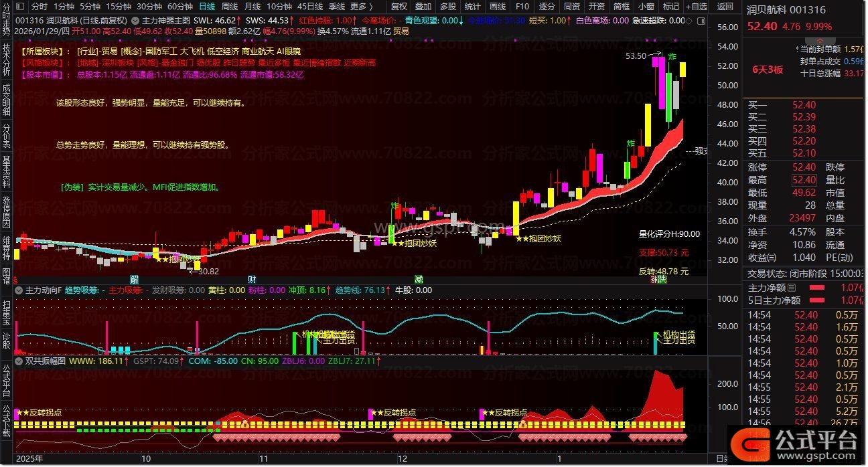Toggle the 小窗 mini window
This screenshot has height=467, width=868.
(x=646, y=6)
